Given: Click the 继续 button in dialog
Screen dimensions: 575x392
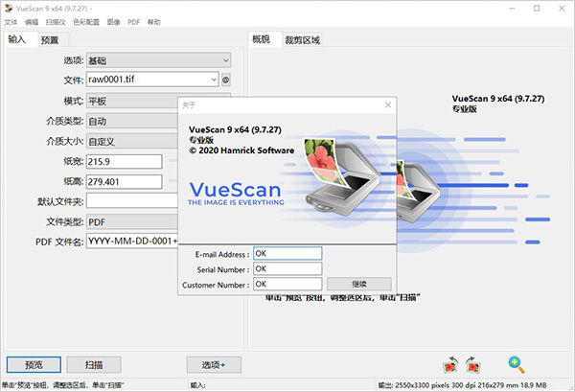Looking at the screenshot, I should [359, 284].
